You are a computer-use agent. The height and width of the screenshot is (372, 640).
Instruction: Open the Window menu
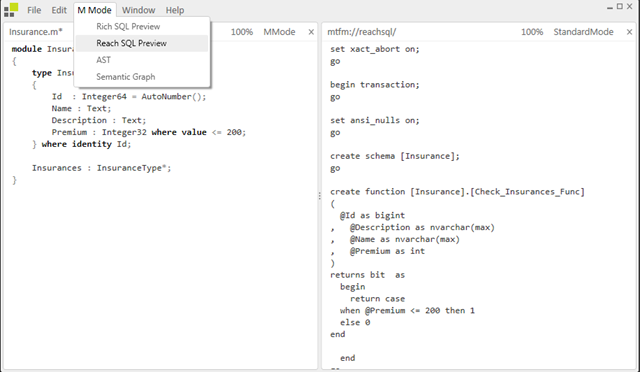[x=138, y=10]
